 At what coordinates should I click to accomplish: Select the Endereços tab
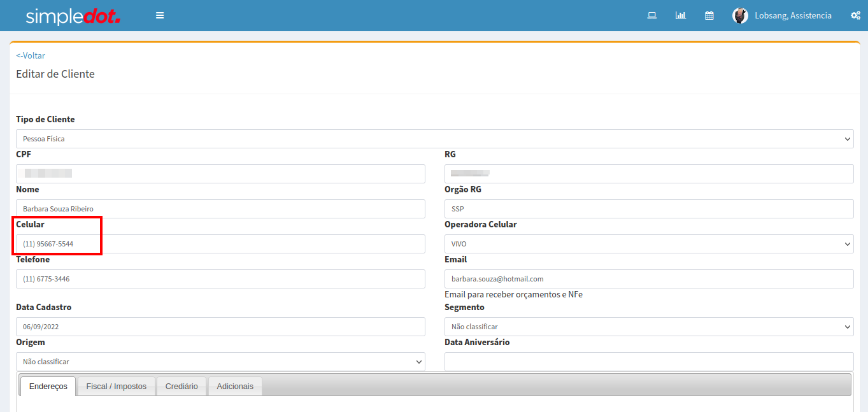point(48,387)
